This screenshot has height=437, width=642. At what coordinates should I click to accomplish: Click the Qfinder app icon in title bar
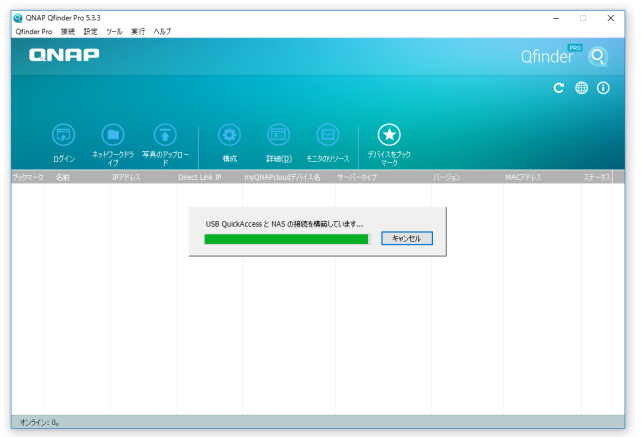point(18,18)
